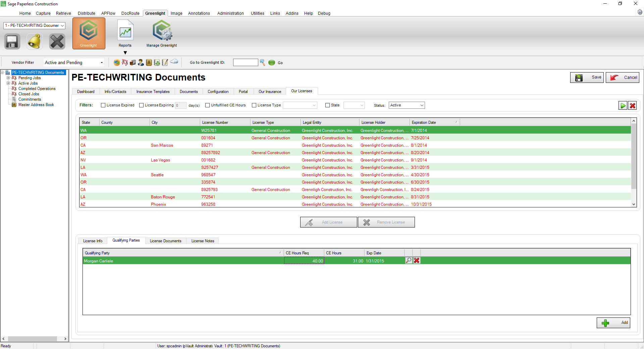
Task: Click the Reports dropdown arrow below icon
Action: tap(125, 53)
